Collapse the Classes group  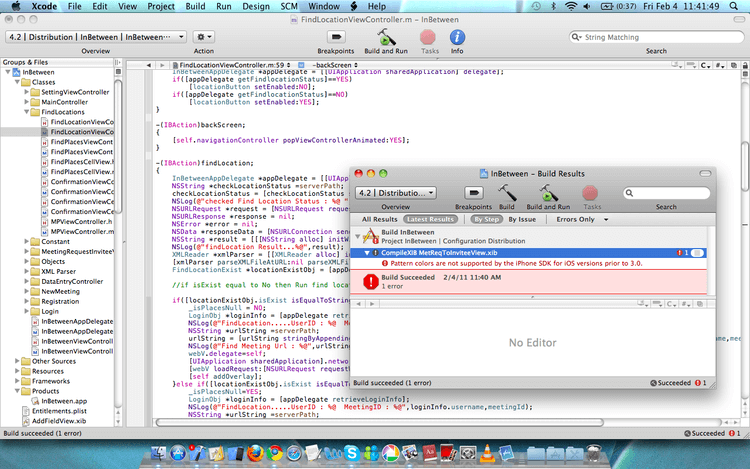click(x=17, y=82)
